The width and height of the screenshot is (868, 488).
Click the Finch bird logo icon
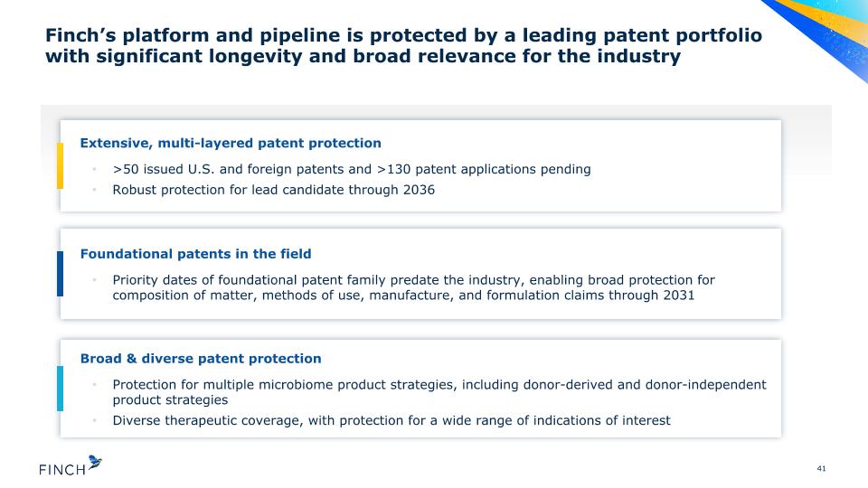pos(95,463)
